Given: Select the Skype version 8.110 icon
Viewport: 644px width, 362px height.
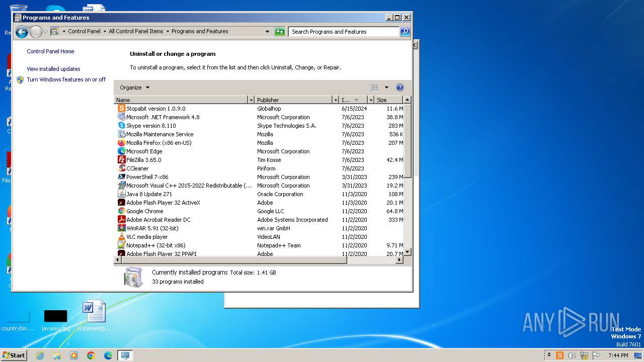Looking at the screenshot, I should click(x=121, y=126).
